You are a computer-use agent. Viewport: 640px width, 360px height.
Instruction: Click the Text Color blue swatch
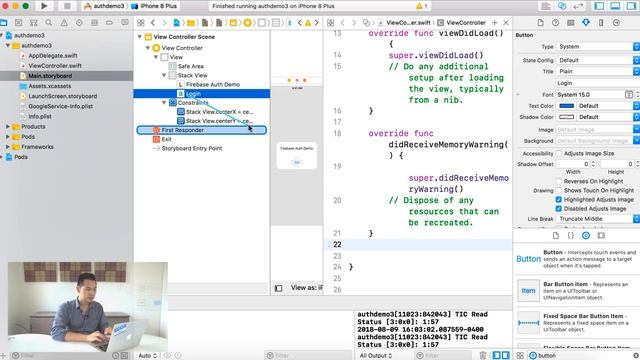coord(566,106)
